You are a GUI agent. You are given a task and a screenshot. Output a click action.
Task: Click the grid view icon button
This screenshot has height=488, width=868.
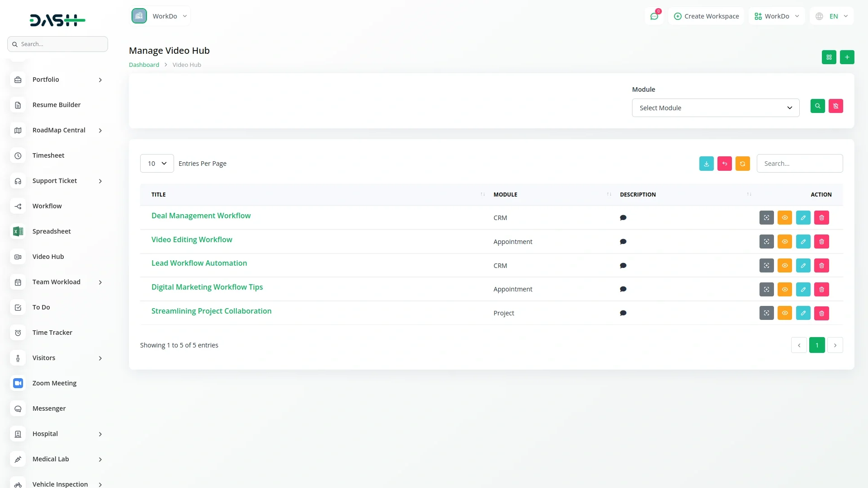tap(829, 57)
